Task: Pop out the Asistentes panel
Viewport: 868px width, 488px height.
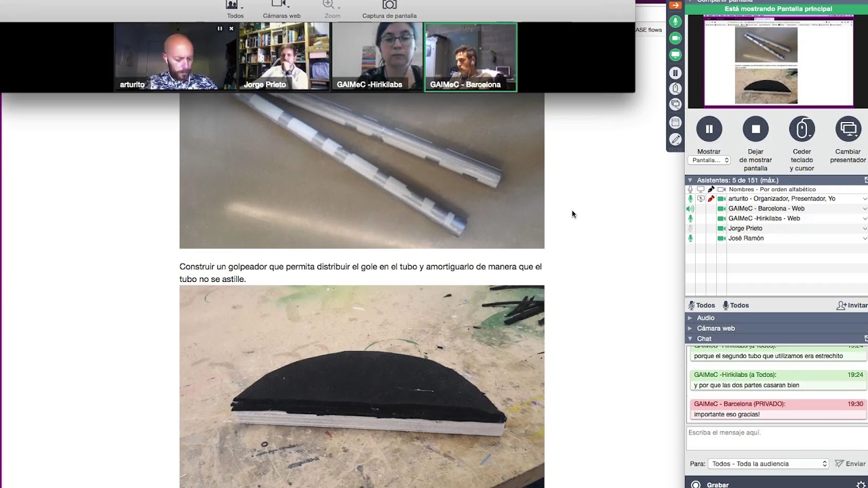Action: coord(865,180)
